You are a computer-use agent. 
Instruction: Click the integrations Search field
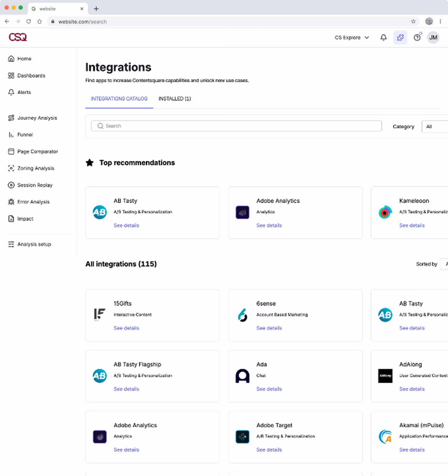click(237, 126)
